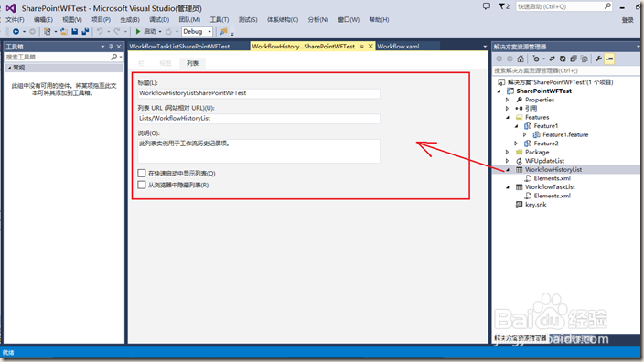Image resolution: width=644 pixels, height=362 pixels.
Task: Click the Save All toolbar icon
Action: [x=85, y=32]
